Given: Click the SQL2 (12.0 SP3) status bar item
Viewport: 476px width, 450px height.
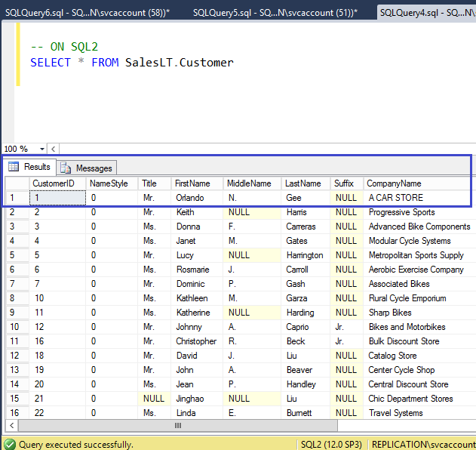Looking at the screenshot, I should click(x=330, y=445).
